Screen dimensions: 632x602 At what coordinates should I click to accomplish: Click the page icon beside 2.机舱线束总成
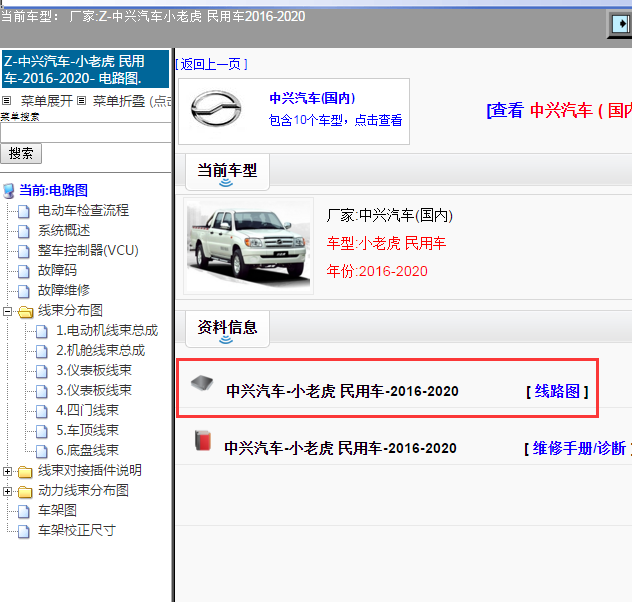pos(42,351)
